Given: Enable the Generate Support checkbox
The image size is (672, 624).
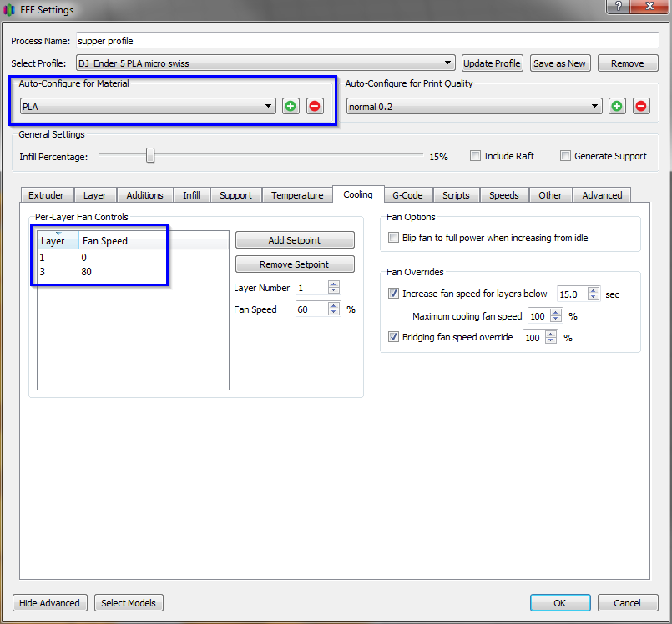Looking at the screenshot, I should click(x=565, y=155).
